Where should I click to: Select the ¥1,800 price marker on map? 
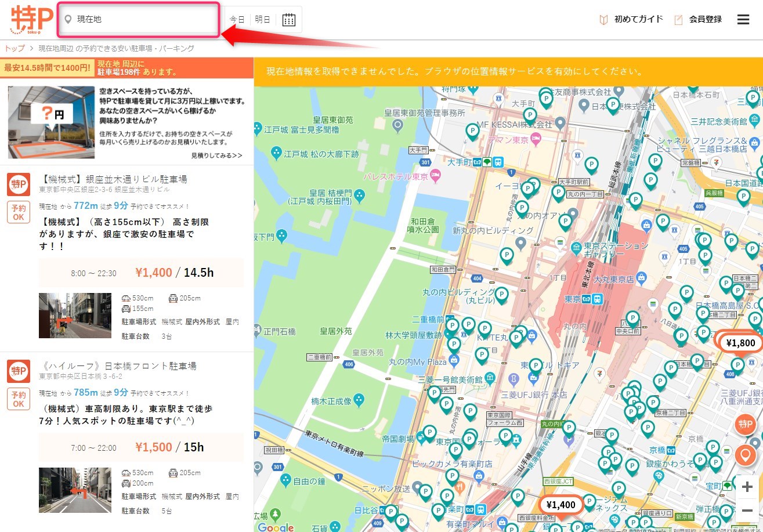coord(740,343)
